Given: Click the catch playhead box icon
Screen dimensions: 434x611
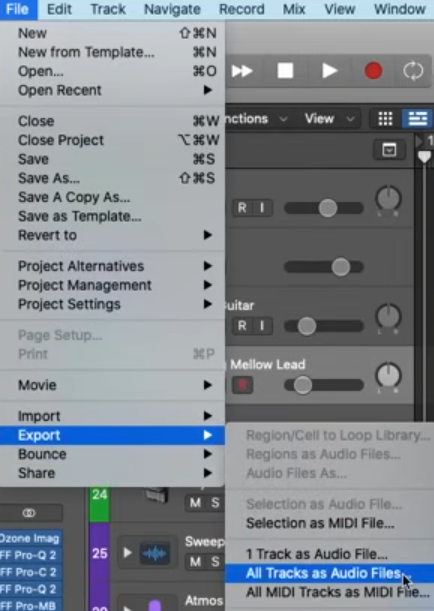Looking at the screenshot, I should tap(389, 150).
